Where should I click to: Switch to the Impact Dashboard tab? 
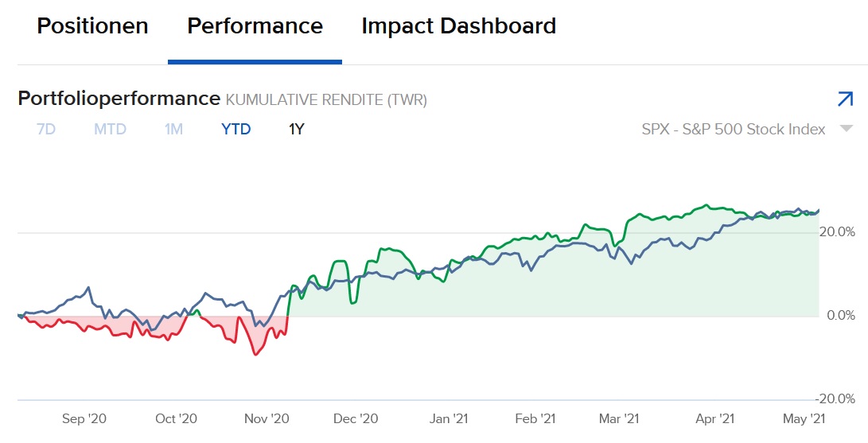coord(458,26)
